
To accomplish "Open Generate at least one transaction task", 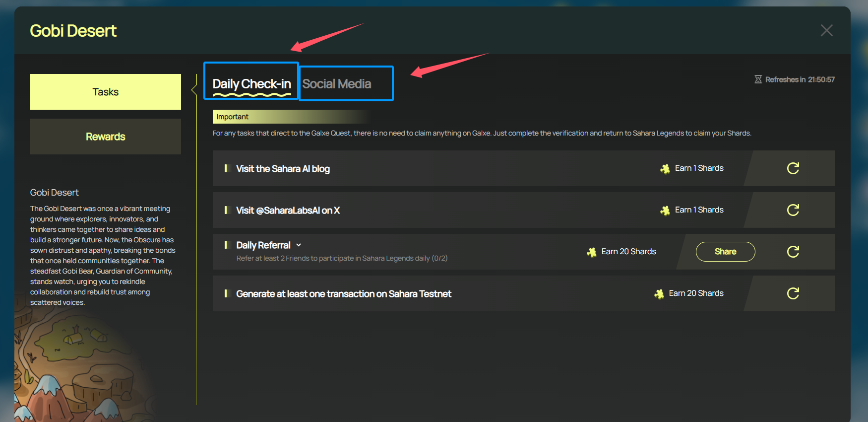I will [344, 294].
